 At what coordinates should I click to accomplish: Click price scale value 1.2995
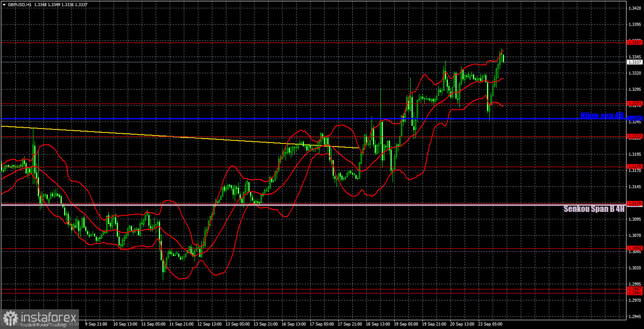point(635,284)
